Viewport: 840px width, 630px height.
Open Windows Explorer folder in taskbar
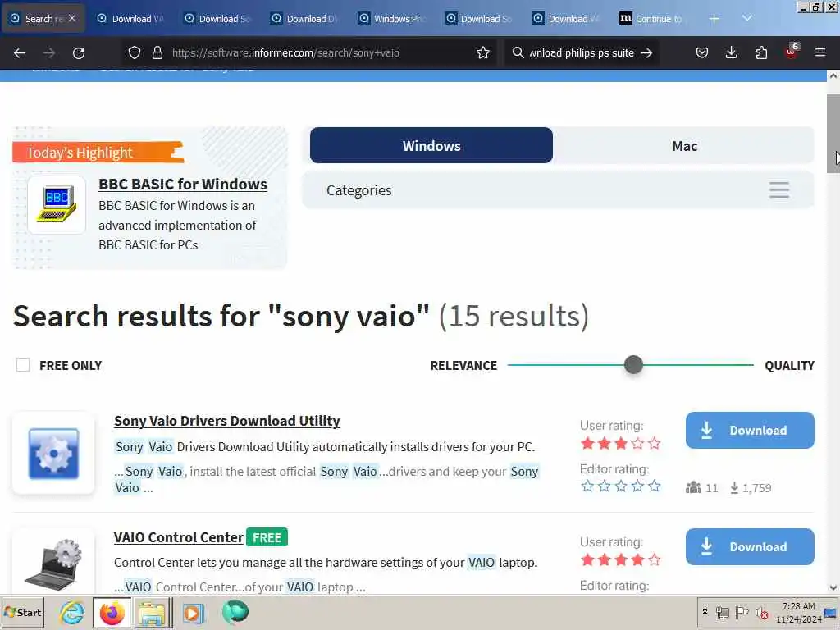(x=153, y=612)
